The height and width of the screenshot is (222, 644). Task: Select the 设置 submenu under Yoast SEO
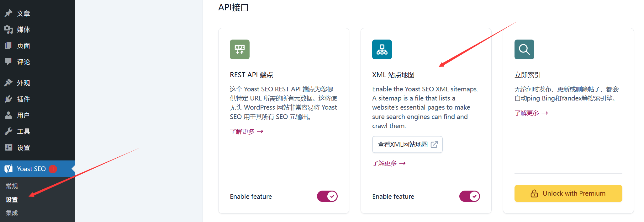click(12, 200)
